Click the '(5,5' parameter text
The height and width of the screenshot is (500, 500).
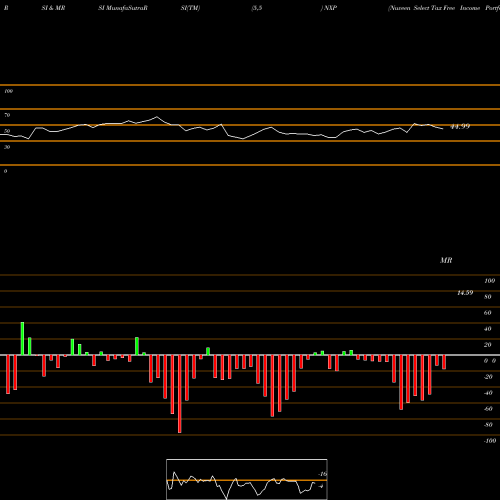click(x=257, y=8)
